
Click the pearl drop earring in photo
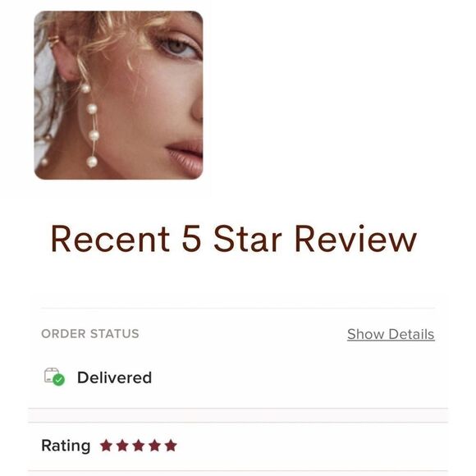pyautogui.click(x=90, y=125)
